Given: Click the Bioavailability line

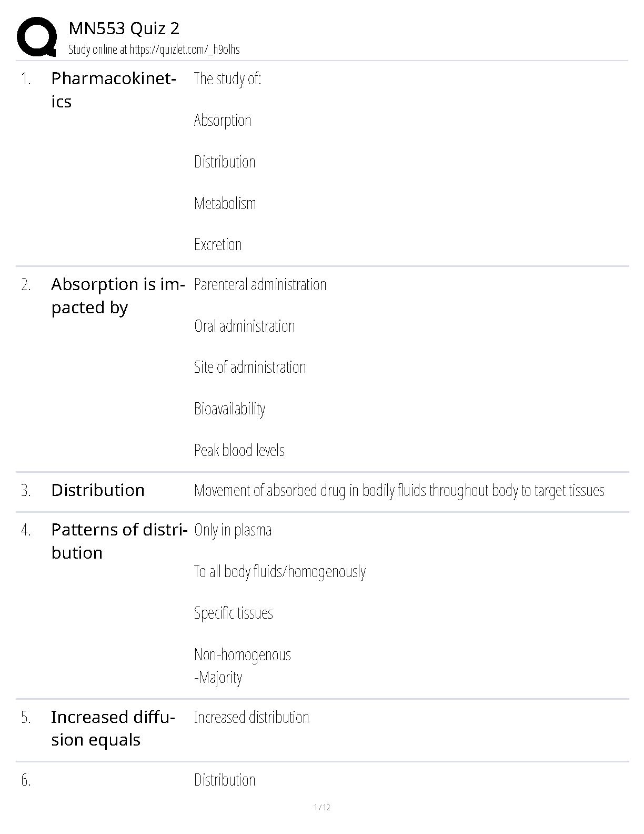Looking at the screenshot, I should tap(229, 409).
